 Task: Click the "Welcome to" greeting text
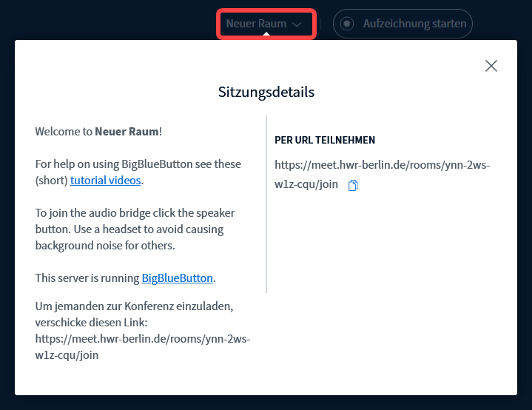[64, 132]
